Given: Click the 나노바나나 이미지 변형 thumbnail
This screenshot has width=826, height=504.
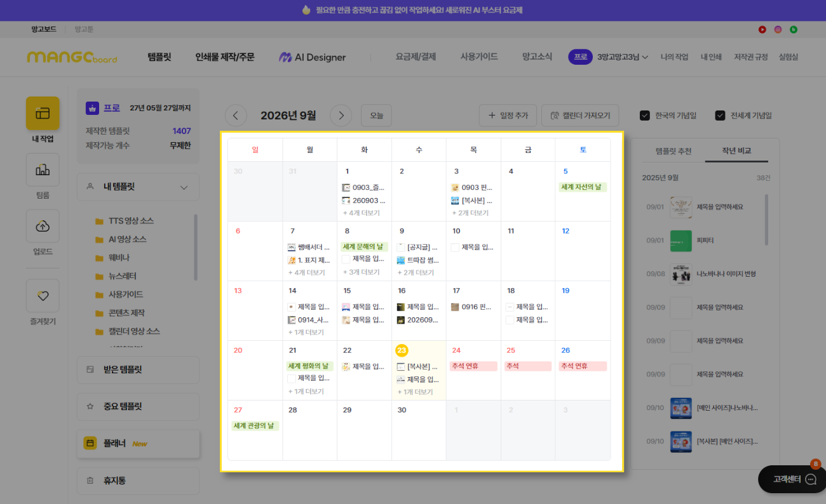Looking at the screenshot, I should click(680, 274).
